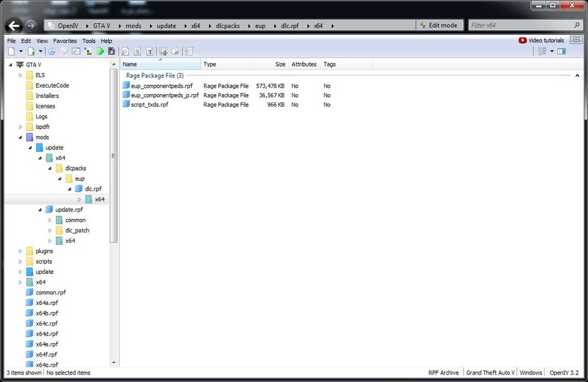Open the Help menu
Image resolution: width=588 pixels, height=382 pixels.
tap(106, 41)
